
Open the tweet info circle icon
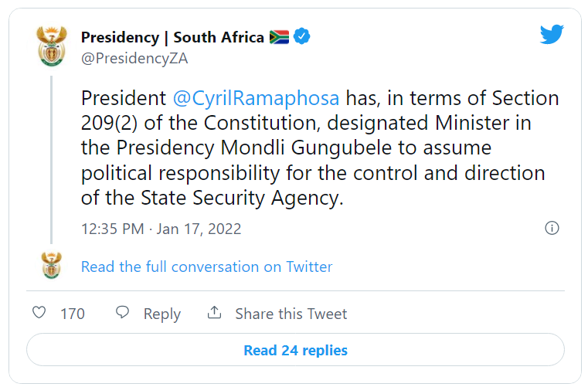click(x=552, y=228)
